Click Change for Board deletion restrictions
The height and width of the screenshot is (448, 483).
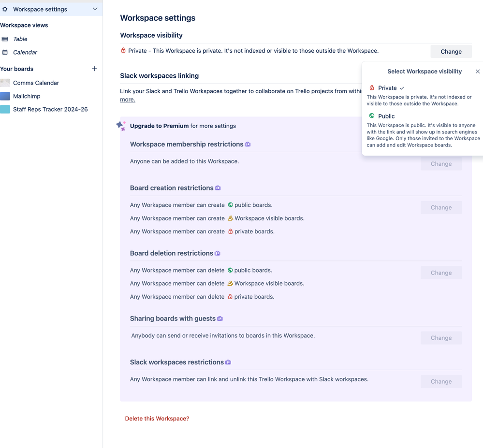point(441,273)
